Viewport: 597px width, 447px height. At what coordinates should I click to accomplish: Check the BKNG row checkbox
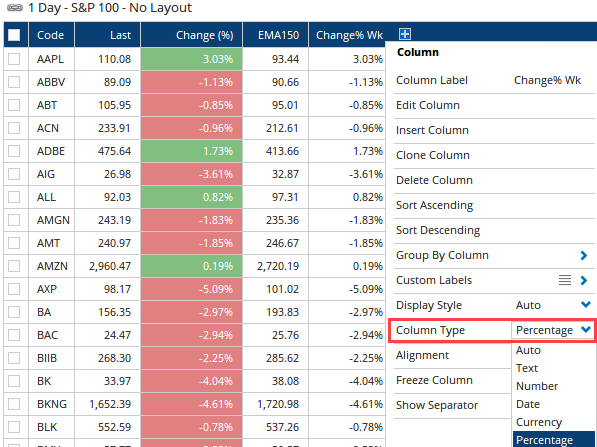[x=14, y=404]
